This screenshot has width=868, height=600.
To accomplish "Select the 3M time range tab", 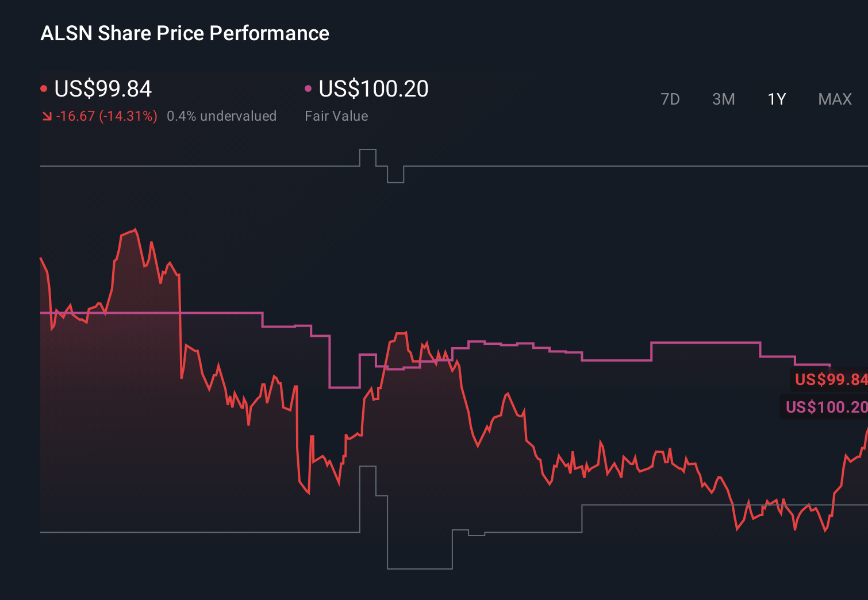I will pyautogui.click(x=723, y=99).
